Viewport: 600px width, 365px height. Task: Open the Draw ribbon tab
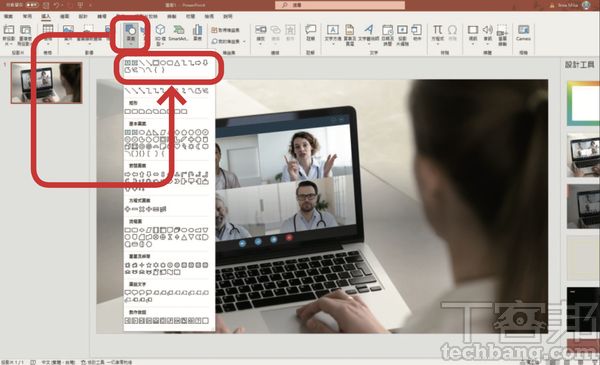point(64,16)
